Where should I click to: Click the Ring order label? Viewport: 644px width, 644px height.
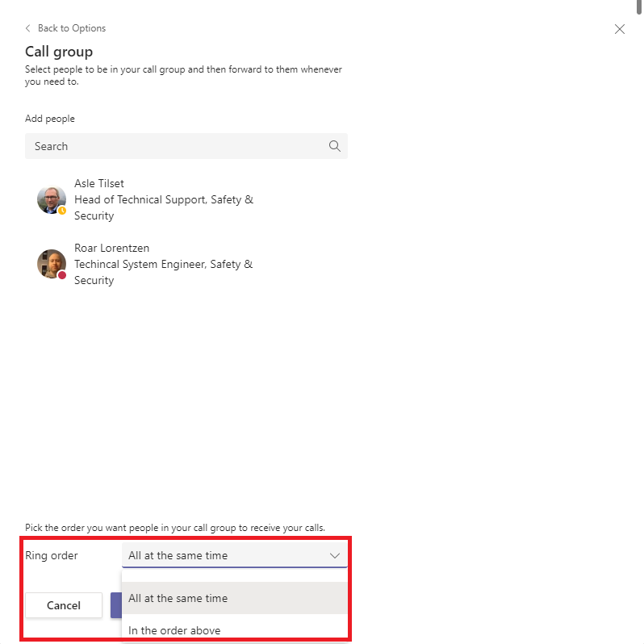point(52,555)
